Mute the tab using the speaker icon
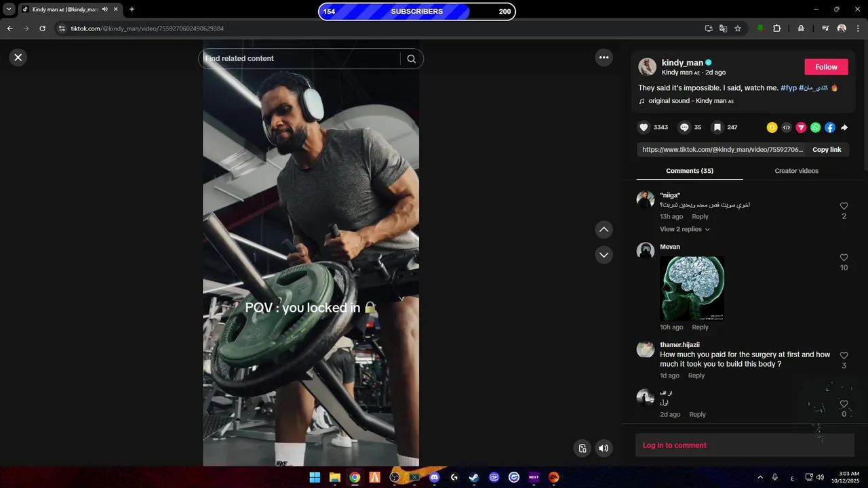This screenshot has width=868, height=488. [x=104, y=9]
